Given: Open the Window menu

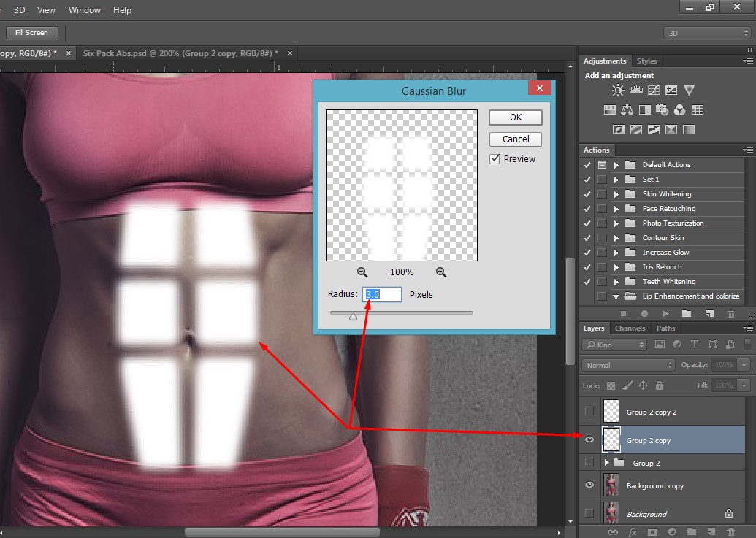Looking at the screenshot, I should point(85,10).
